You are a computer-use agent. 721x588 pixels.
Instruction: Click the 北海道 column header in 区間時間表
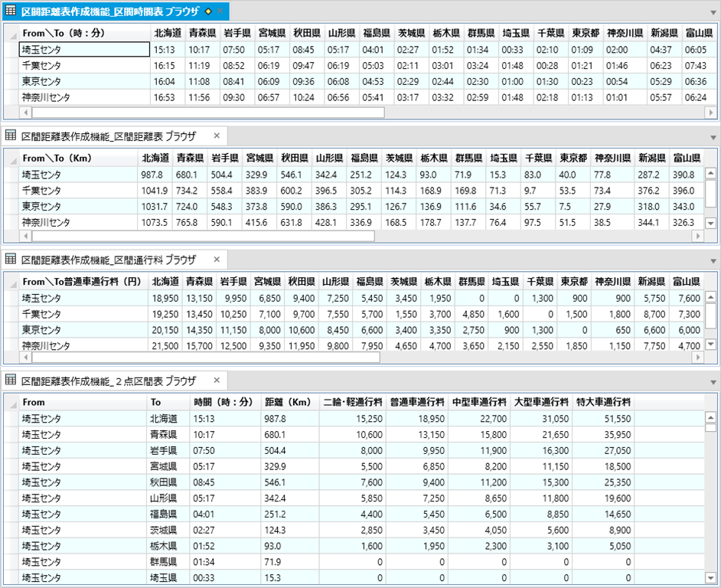click(168, 33)
